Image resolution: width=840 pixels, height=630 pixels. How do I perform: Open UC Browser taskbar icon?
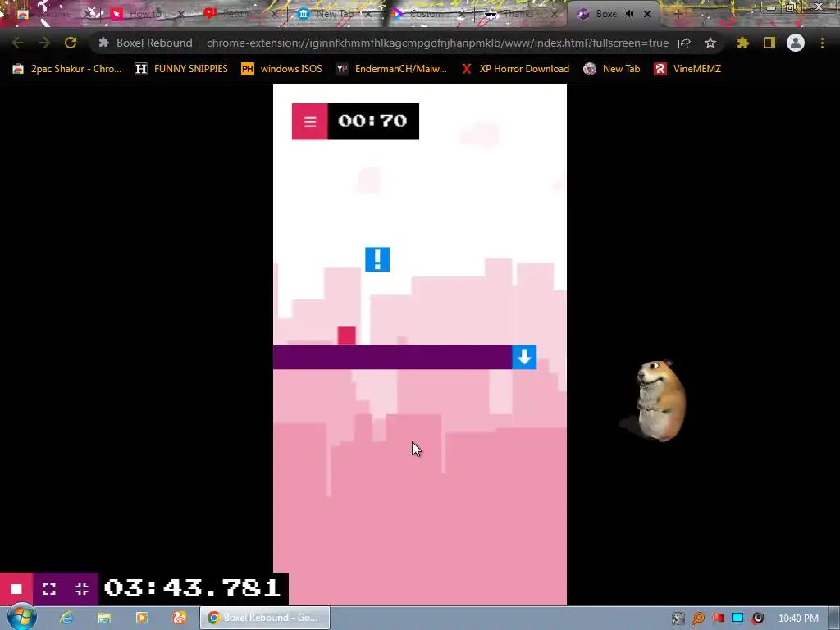pos(179,618)
